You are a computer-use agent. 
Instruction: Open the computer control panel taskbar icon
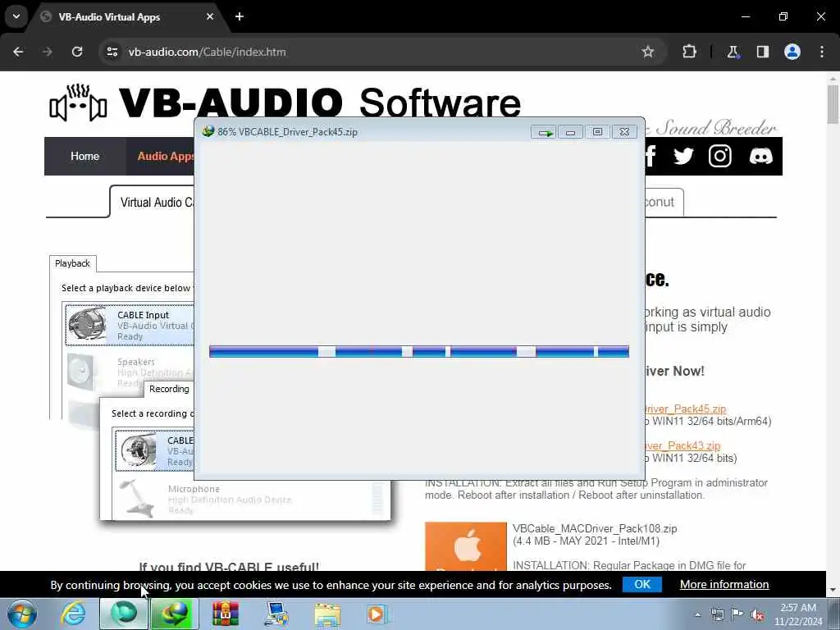(276, 614)
